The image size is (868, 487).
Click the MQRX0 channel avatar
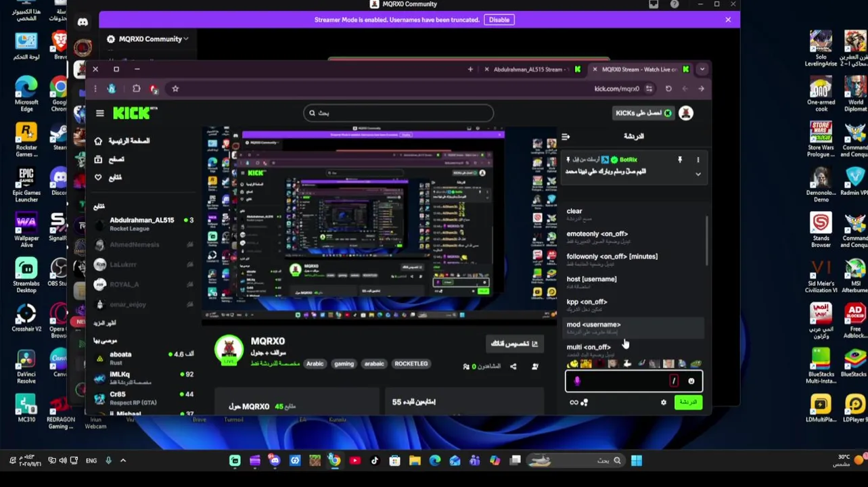point(229,350)
